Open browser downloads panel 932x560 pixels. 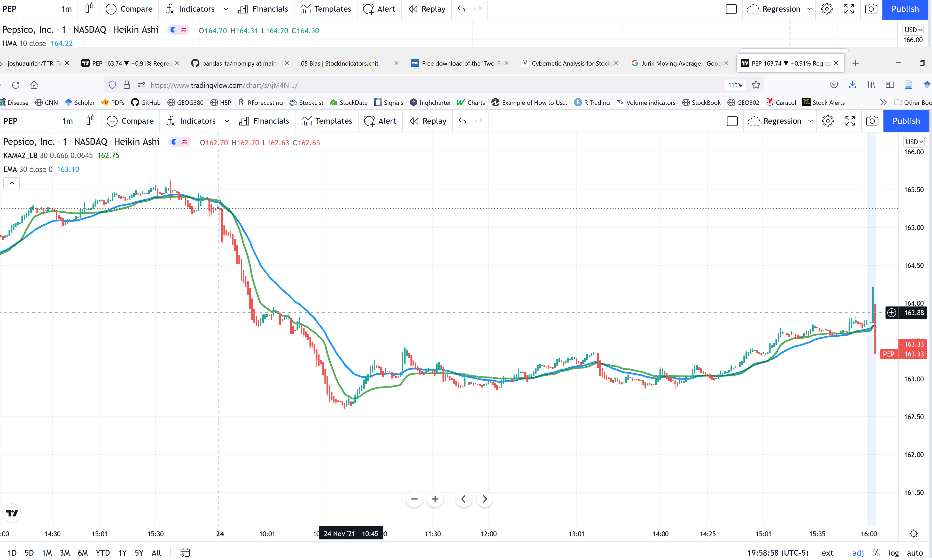point(852,85)
